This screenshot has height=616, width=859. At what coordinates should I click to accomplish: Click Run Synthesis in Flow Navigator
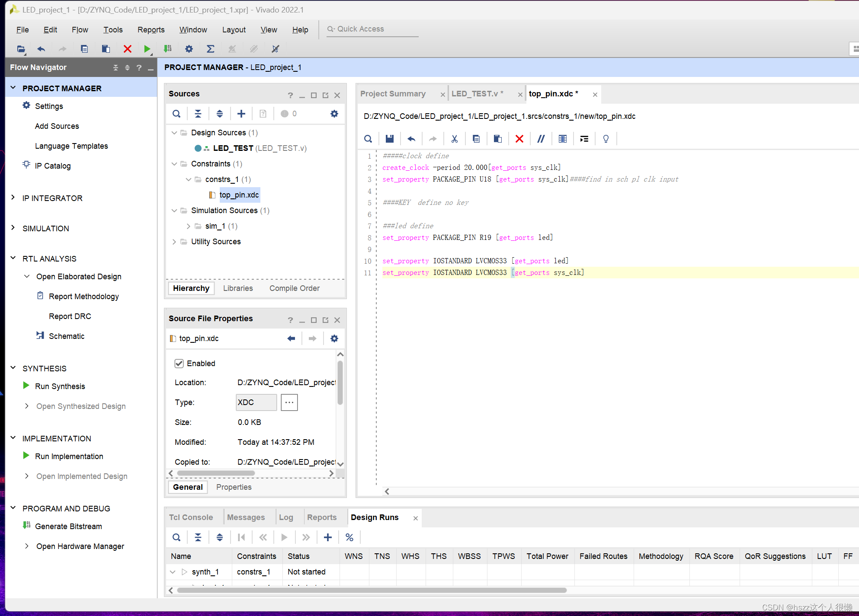pos(60,386)
